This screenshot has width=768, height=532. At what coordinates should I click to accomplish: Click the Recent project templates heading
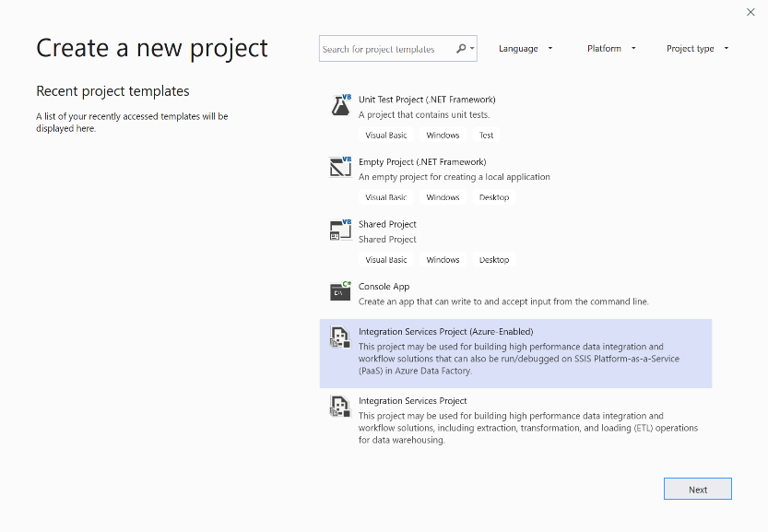(x=112, y=91)
